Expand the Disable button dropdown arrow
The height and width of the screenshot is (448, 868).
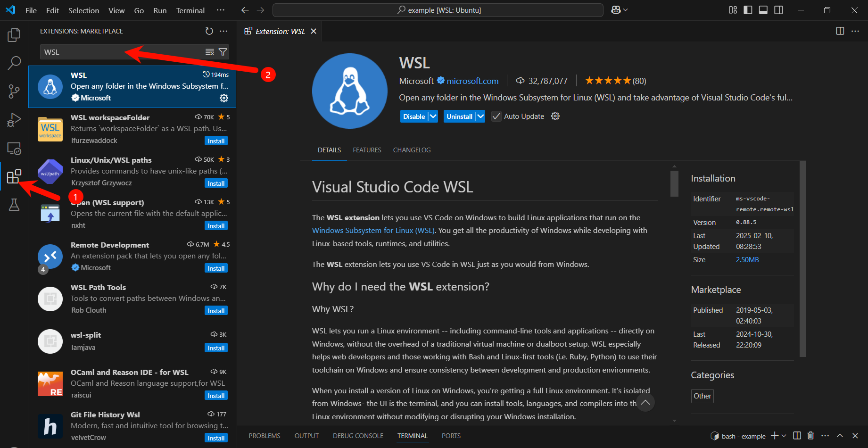tap(433, 116)
